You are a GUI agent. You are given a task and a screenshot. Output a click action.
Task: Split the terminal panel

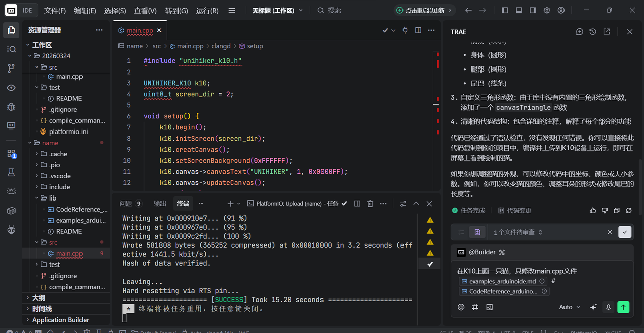click(357, 203)
